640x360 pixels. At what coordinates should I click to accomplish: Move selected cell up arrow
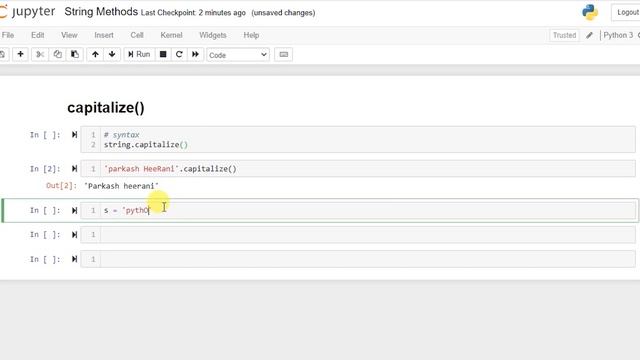point(95,54)
